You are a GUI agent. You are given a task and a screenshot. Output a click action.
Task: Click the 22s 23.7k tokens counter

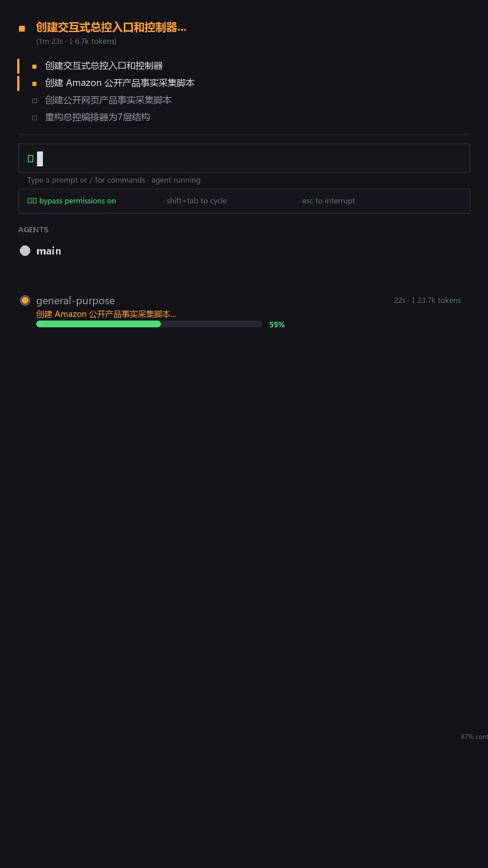427,300
